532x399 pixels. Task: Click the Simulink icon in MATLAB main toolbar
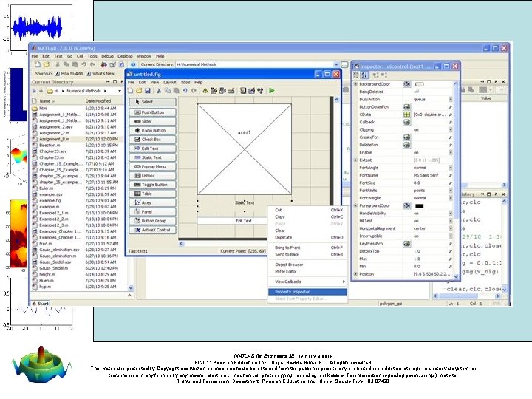(104, 64)
